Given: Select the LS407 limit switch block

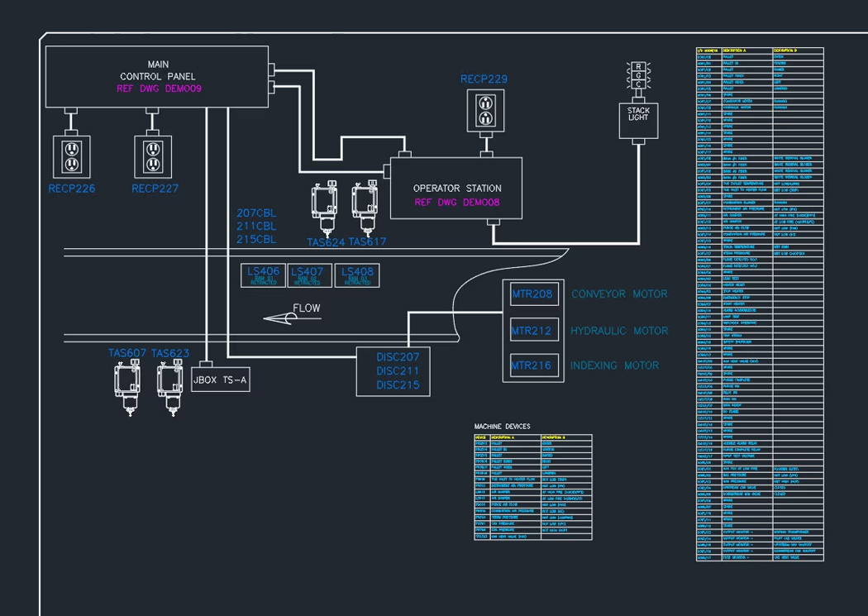Looking at the screenshot, I should click(308, 275).
